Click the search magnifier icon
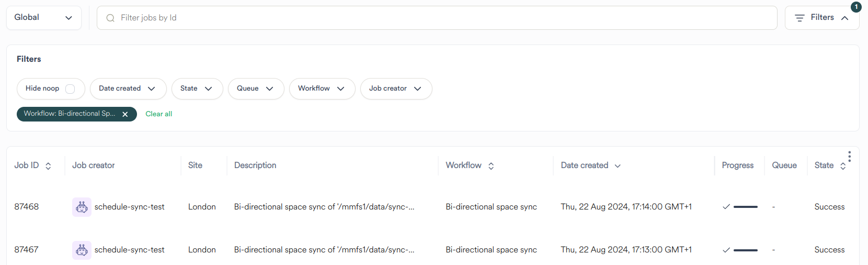This screenshot has width=868, height=265. [x=110, y=18]
